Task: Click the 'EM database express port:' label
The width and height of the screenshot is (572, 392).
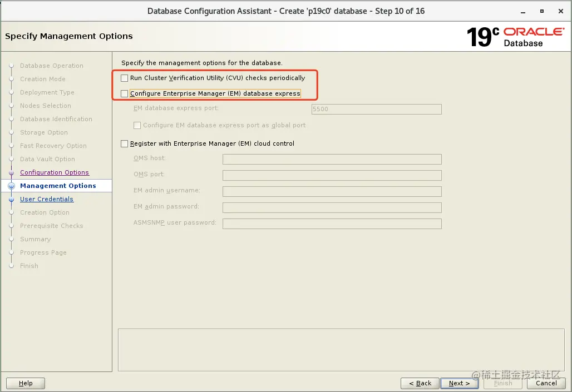Action: [x=176, y=108]
